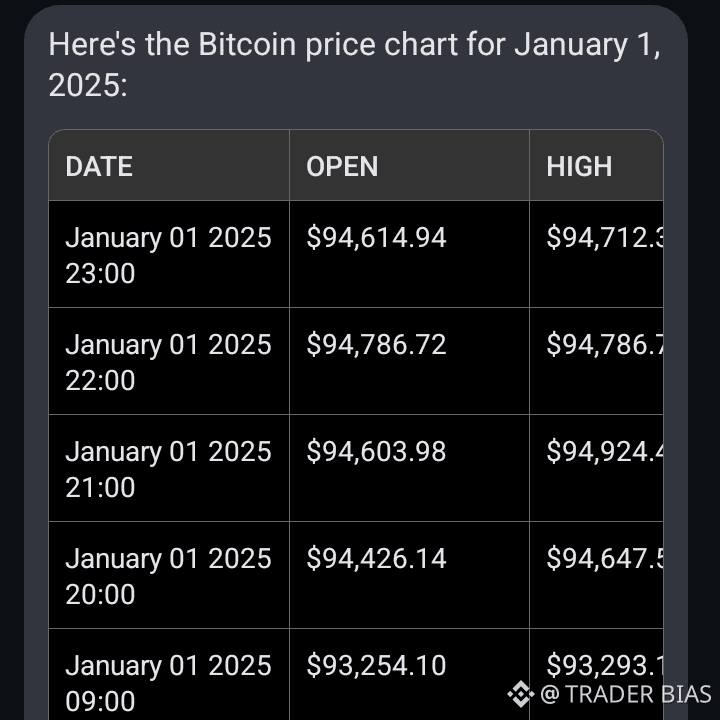Viewport: 720px width, 720px height.
Task: Select the January 01 2025 22:00 date cell
Action: click(169, 362)
